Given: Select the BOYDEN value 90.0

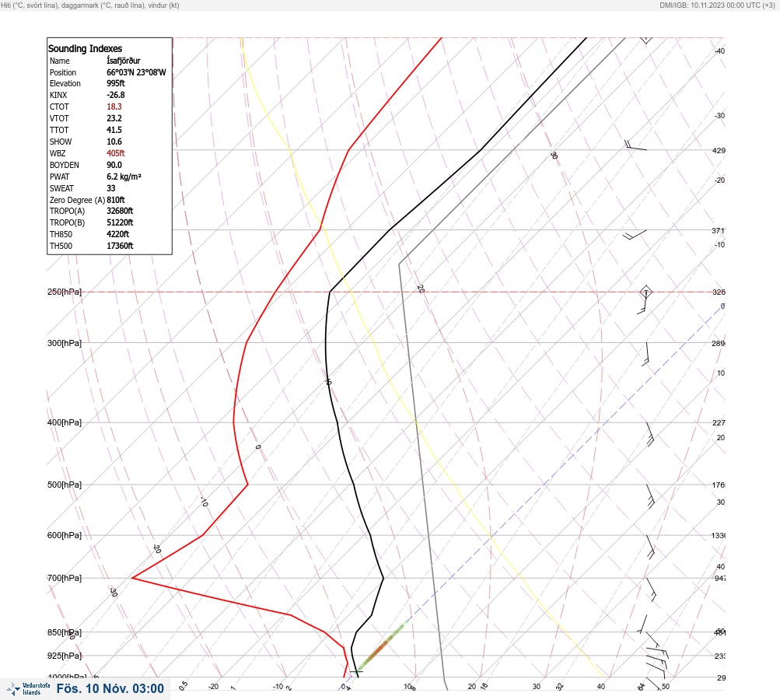Looking at the screenshot, I should (114, 165).
